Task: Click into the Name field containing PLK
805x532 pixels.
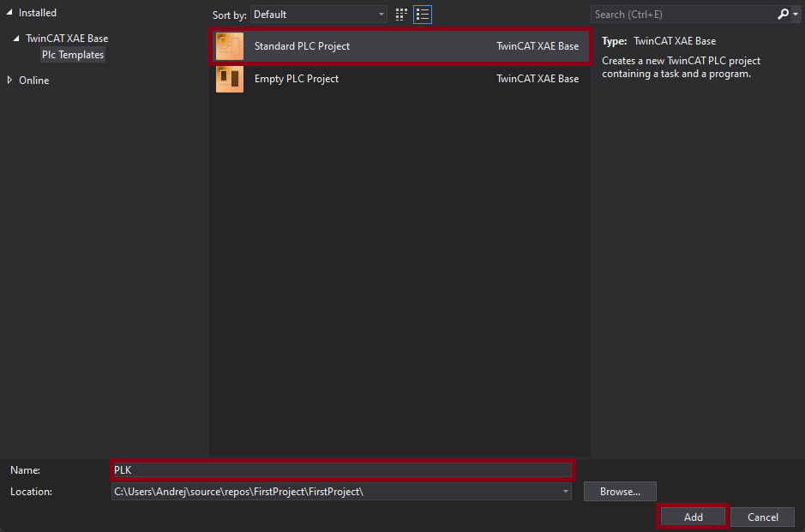Action: (x=341, y=469)
